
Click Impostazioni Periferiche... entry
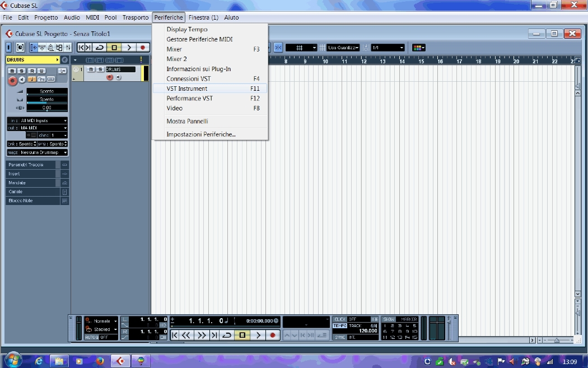[210, 134]
